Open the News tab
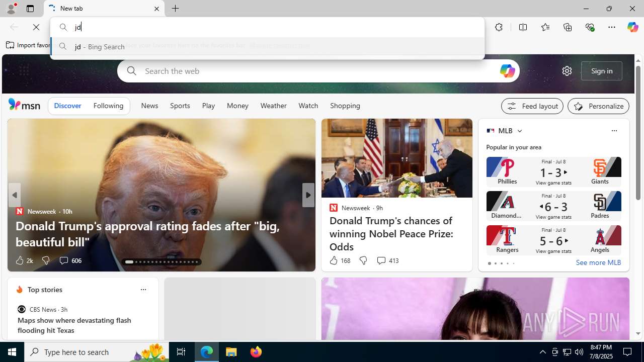This screenshot has height=362, width=644. pyautogui.click(x=149, y=106)
